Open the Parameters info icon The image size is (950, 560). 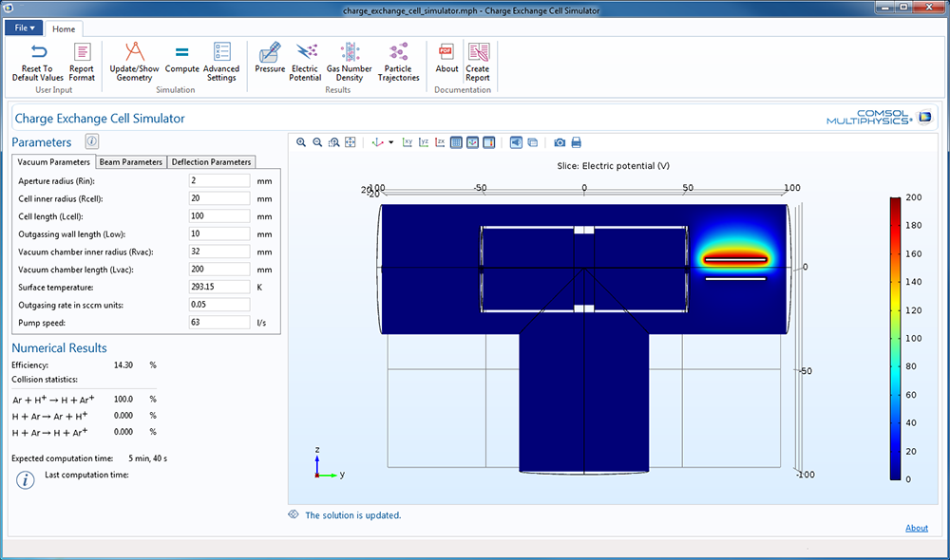[92, 141]
